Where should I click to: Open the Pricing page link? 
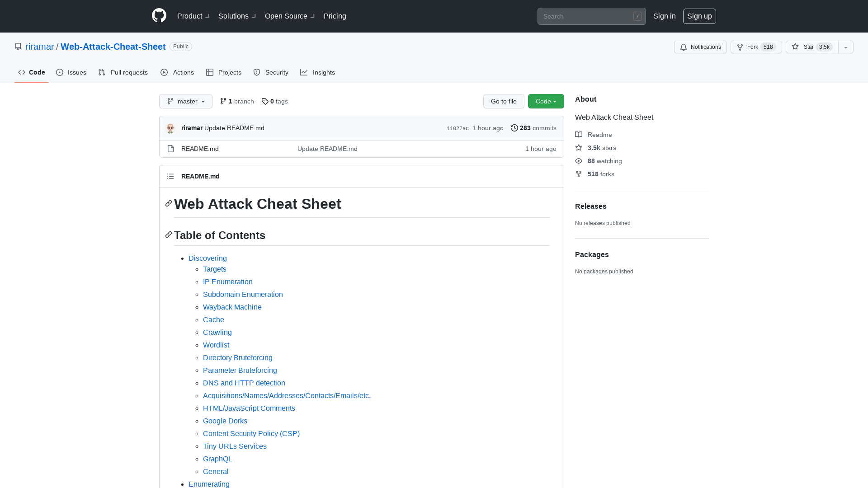(335, 16)
